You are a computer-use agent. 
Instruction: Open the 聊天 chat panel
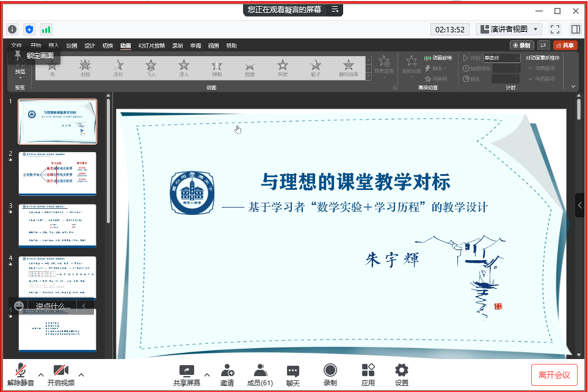click(293, 374)
